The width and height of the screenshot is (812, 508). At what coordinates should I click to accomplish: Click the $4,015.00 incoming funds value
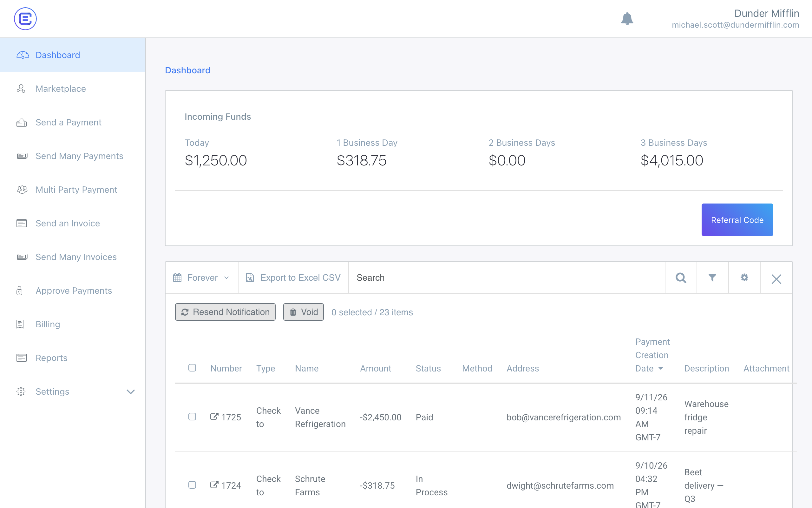672,160
